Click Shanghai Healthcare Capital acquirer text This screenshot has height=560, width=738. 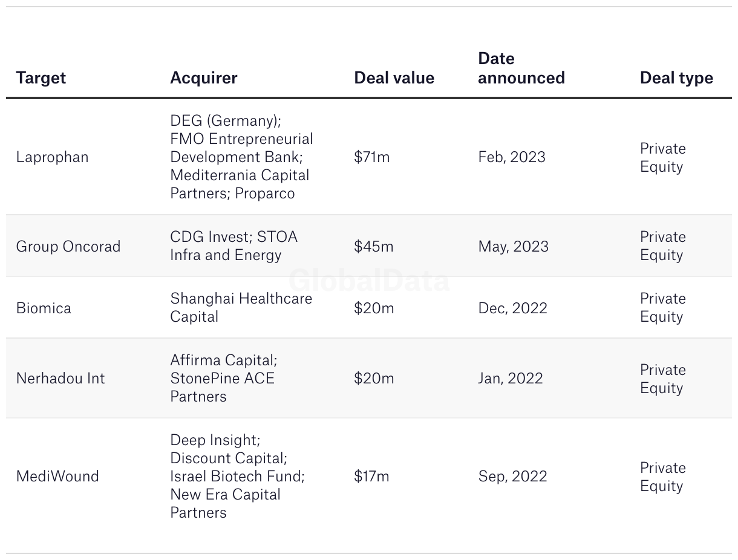(241, 308)
